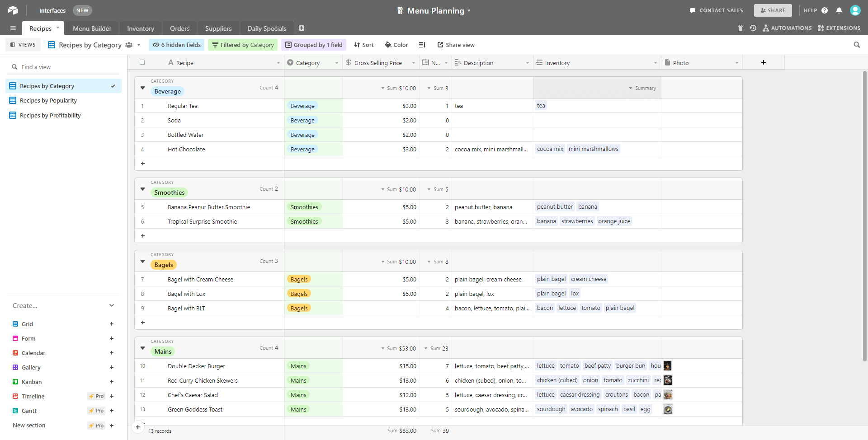This screenshot has width=868, height=440.
Task: Click the SHARE button
Action: point(773,10)
